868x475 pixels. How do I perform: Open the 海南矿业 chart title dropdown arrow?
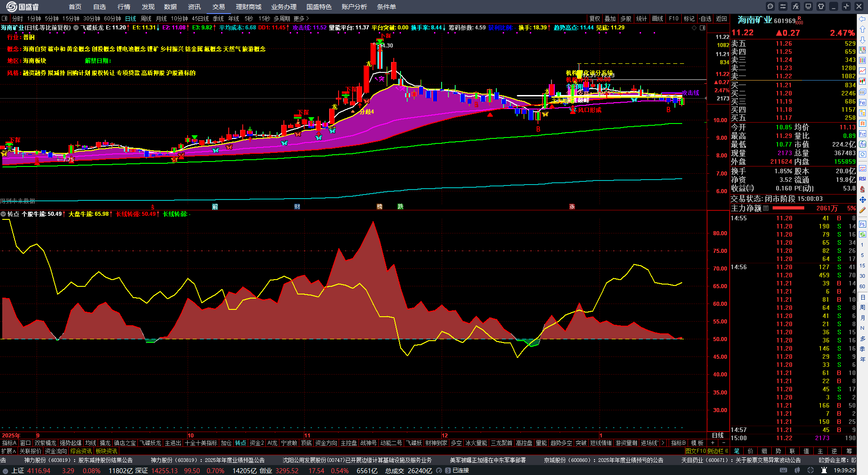tap(76, 28)
